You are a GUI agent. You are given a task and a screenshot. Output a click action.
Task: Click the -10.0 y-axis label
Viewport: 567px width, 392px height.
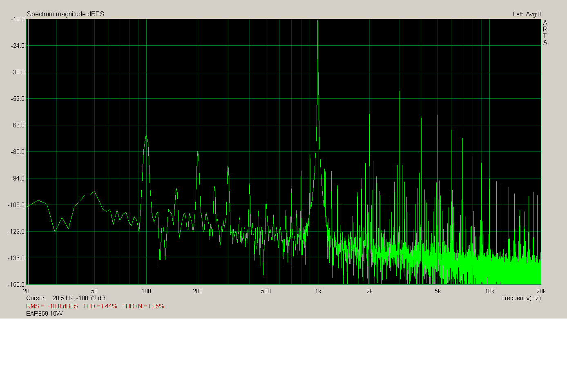[18, 19]
